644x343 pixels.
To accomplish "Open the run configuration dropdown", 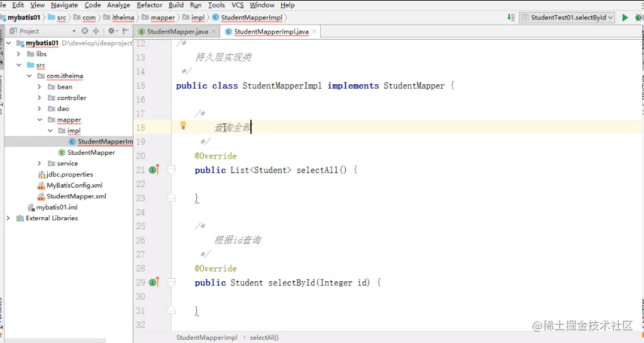I will 567,17.
